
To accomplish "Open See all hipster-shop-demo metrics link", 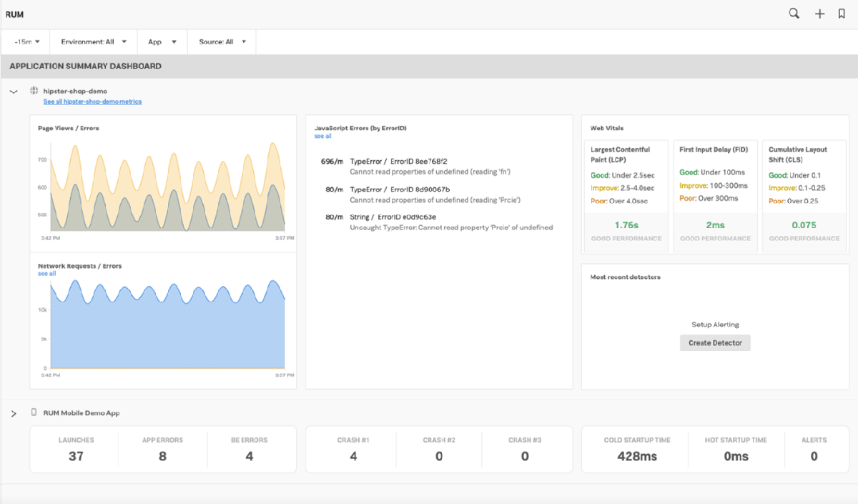I will coord(92,102).
